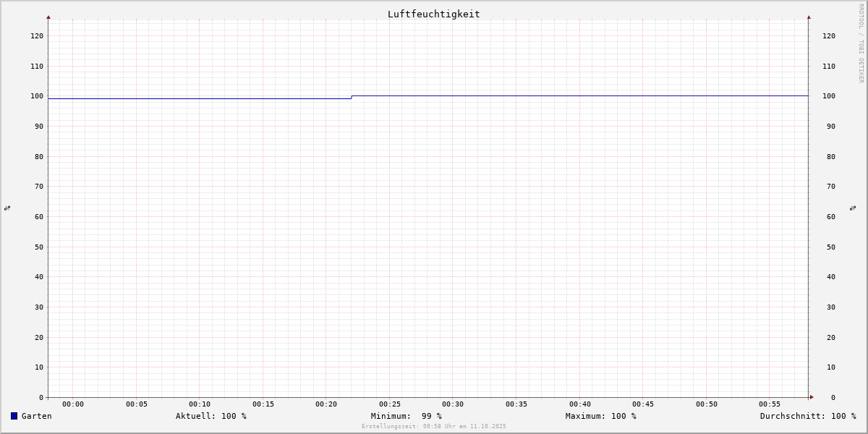Image resolution: width=868 pixels, height=434 pixels.
Task: Select the chart title Luftfeuchtigkeit
Action: pyautogui.click(x=434, y=14)
